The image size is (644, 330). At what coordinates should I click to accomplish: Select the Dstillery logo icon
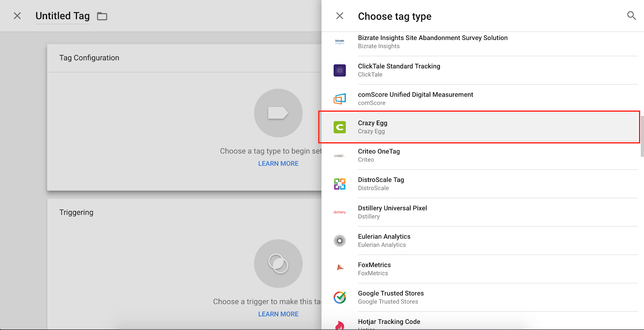[340, 212]
